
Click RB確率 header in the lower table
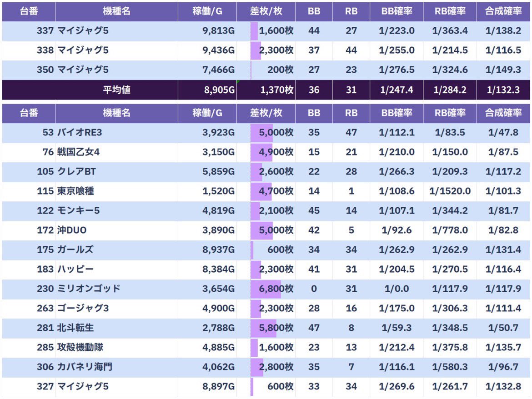(450, 113)
